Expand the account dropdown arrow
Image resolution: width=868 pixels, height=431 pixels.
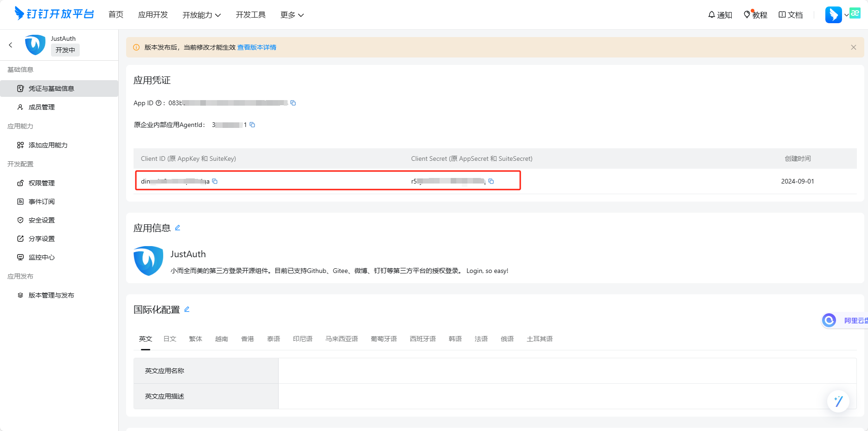point(846,15)
